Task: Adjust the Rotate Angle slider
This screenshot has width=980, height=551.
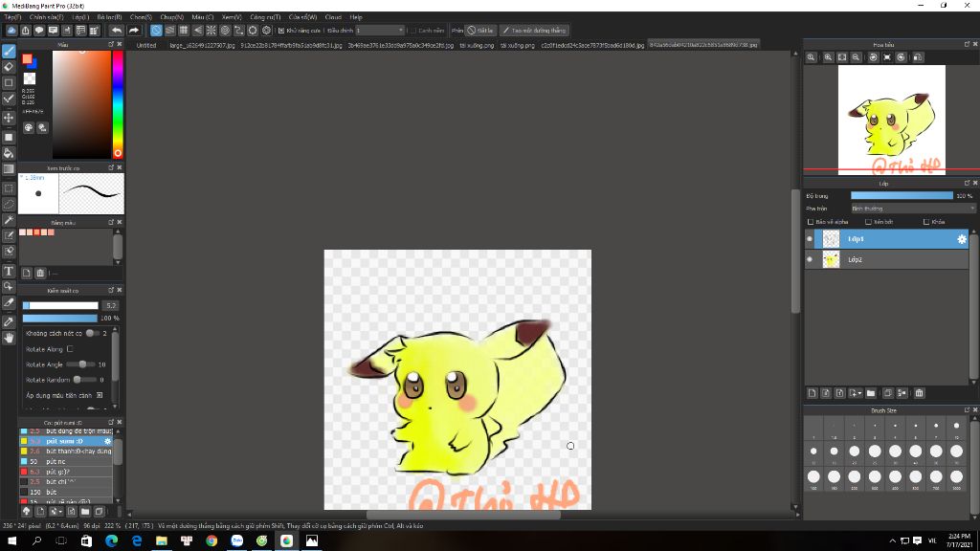Action: point(81,364)
